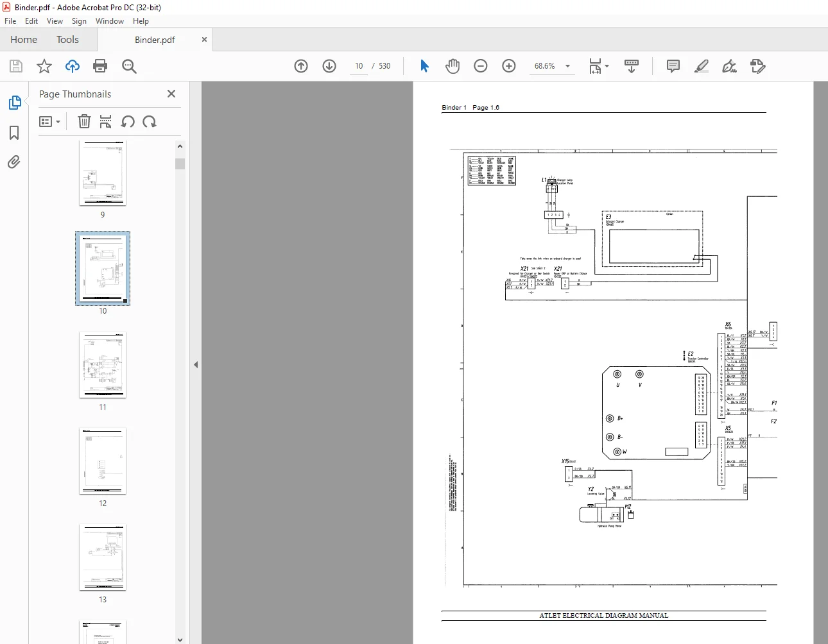
Task: Add a sticky note comment
Action: tap(673, 66)
